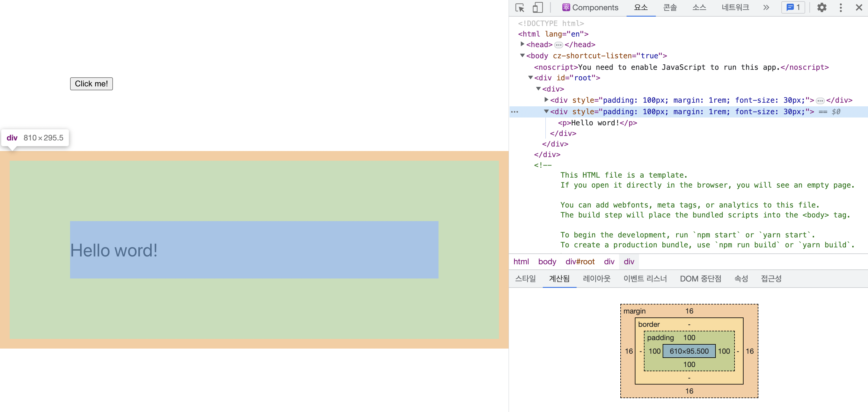
Task: Switch to the 스타일 pane
Action: 525,278
